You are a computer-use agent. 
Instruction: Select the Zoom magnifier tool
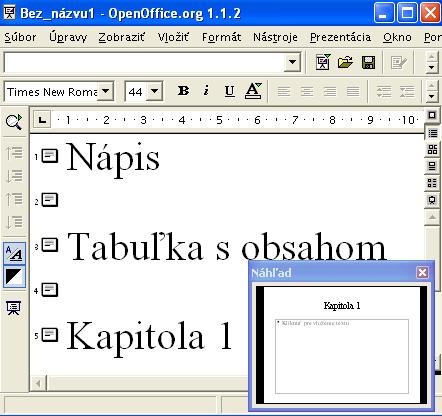(x=14, y=122)
